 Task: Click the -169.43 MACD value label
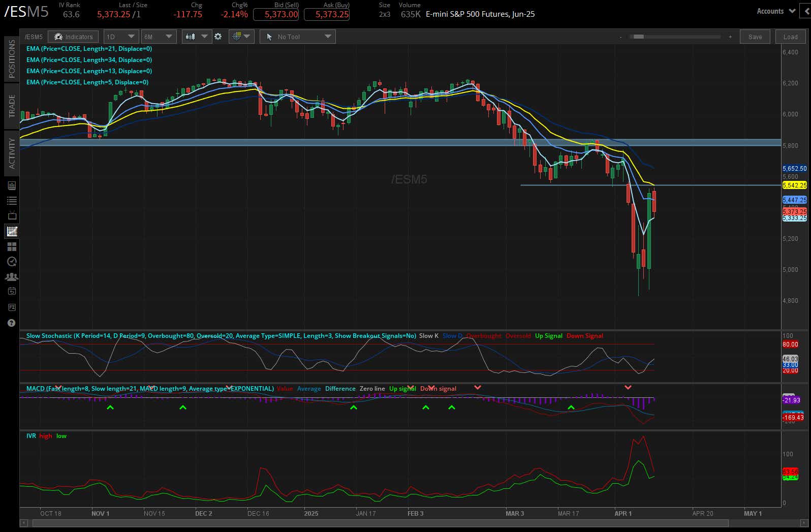coord(793,418)
